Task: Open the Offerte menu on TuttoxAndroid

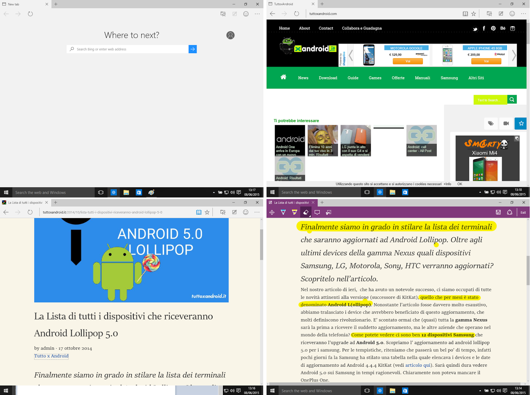Action: pos(398,78)
